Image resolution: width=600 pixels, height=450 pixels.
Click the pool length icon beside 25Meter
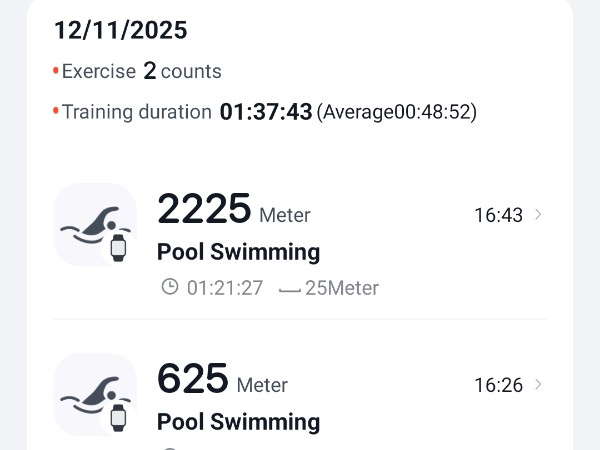coord(289,289)
